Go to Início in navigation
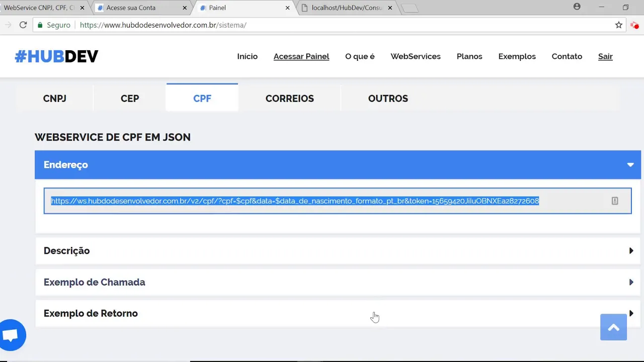644x362 pixels. pos(248,56)
